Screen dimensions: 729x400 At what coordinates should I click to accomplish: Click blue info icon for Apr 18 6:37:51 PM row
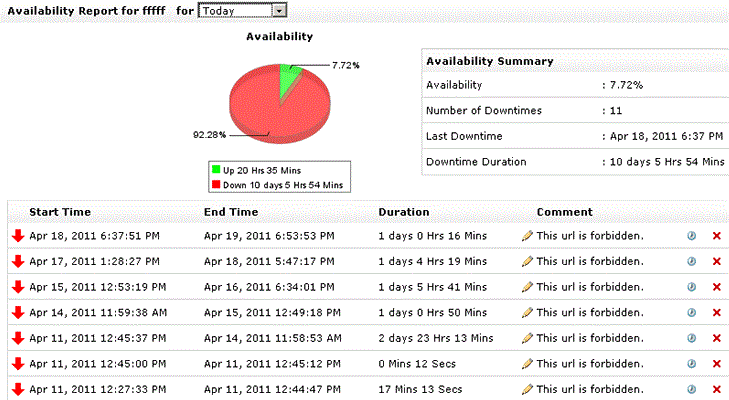tap(691, 236)
